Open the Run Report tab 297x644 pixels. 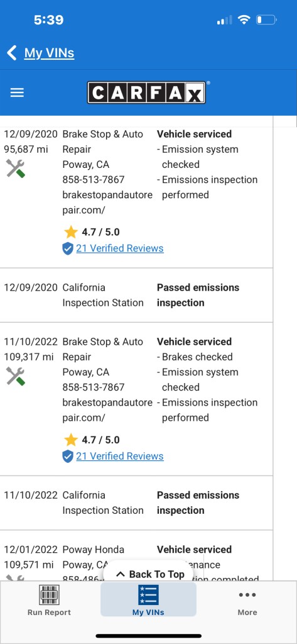pyautogui.click(x=49, y=599)
